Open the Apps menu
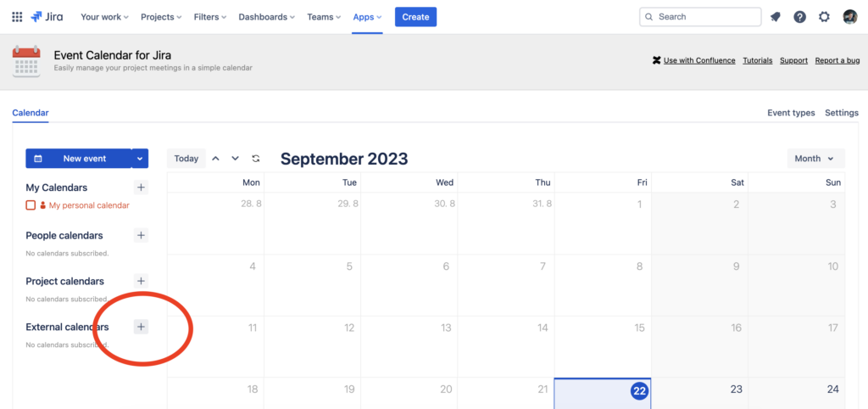This screenshot has height=409, width=868. pyautogui.click(x=367, y=17)
